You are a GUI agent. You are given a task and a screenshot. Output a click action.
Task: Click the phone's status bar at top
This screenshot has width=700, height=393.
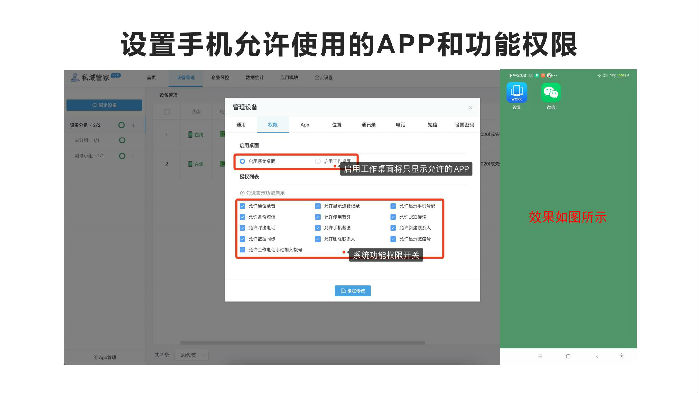point(568,75)
